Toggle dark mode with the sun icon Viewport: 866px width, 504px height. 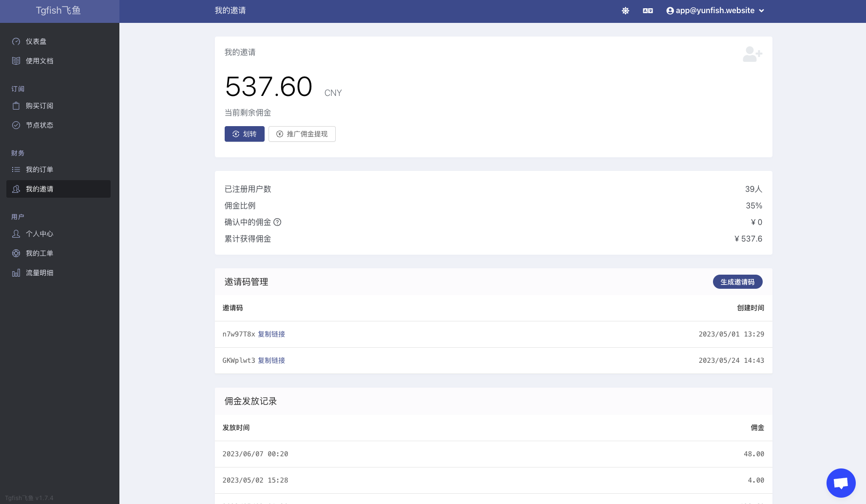coord(625,11)
